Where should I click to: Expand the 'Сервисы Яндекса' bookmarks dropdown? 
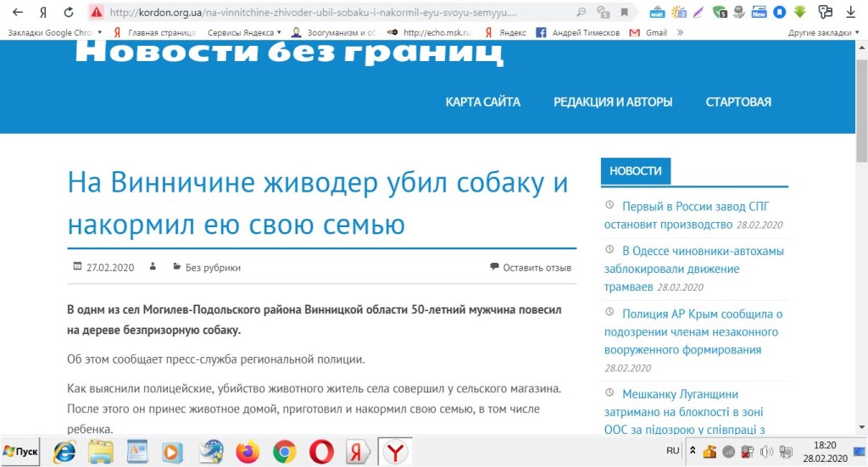pos(244,32)
